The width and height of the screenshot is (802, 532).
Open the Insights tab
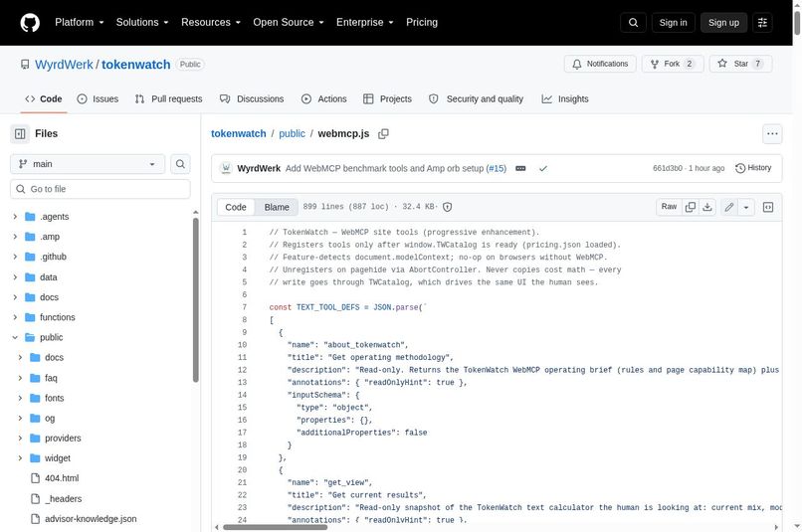click(565, 99)
